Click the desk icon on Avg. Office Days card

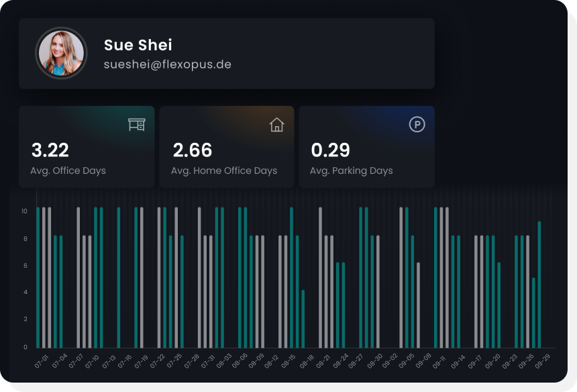click(x=136, y=125)
